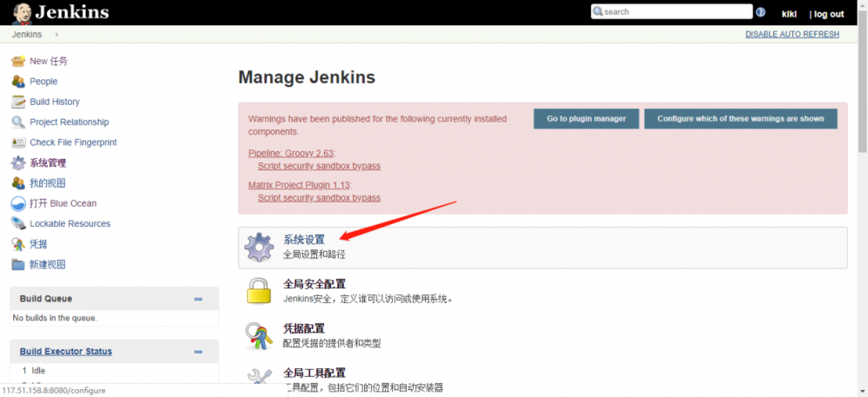Open Check File Fingerprint link
Viewport: 868px width, 397px height.
point(74,142)
